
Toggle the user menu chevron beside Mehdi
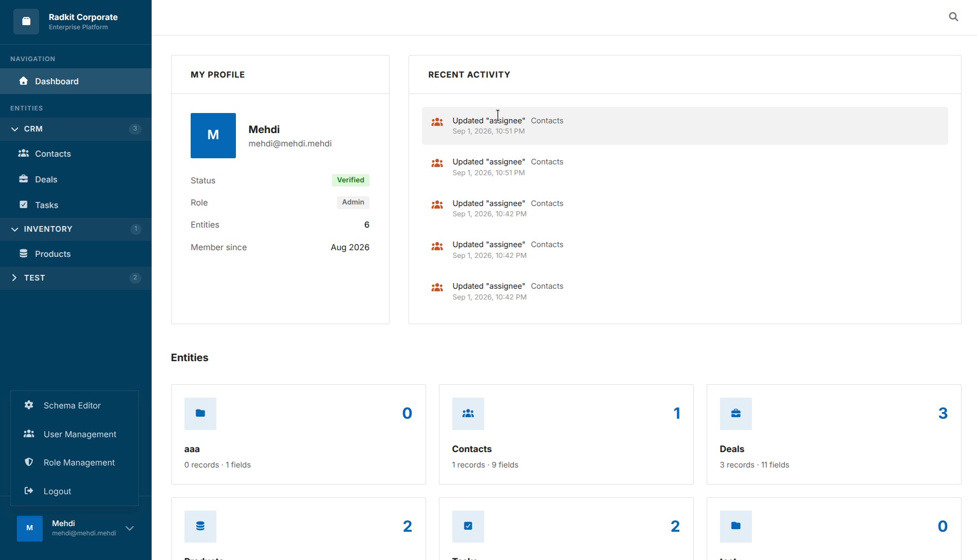point(130,528)
